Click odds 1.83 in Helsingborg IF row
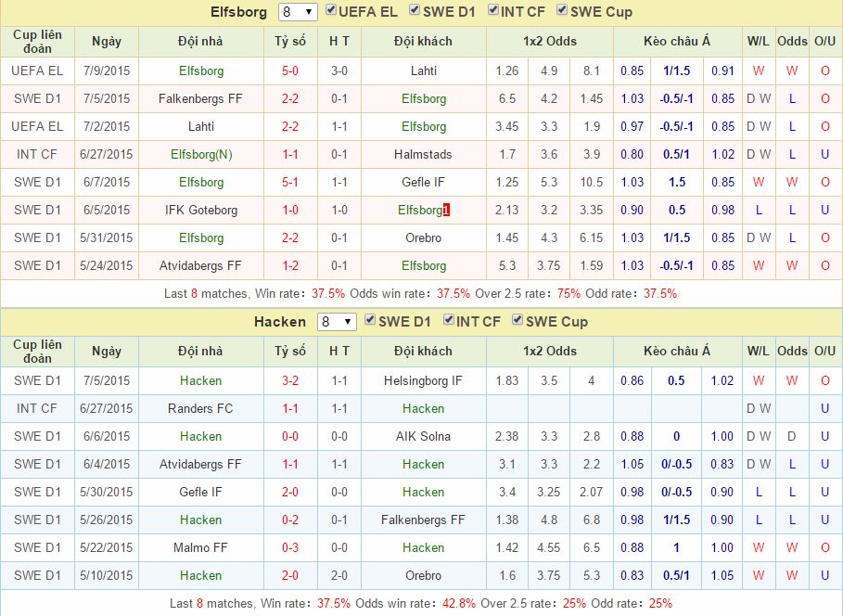Screen dimensions: 843x616 point(507,381)
